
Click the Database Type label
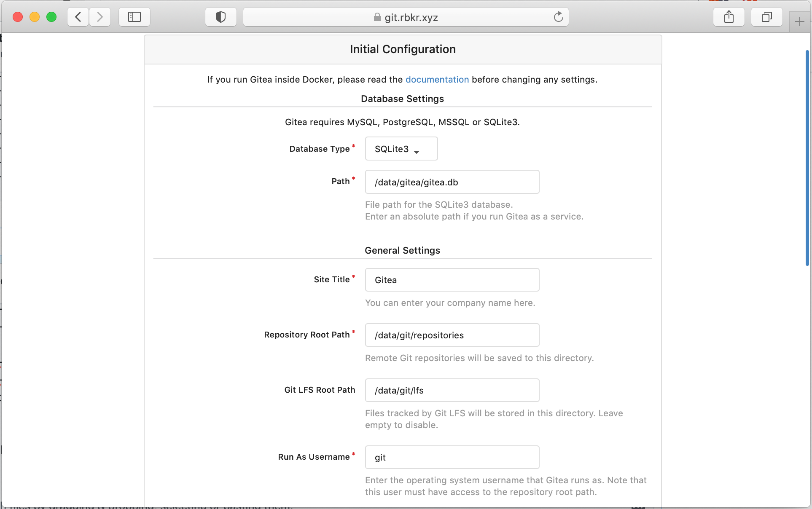point(320,149)
